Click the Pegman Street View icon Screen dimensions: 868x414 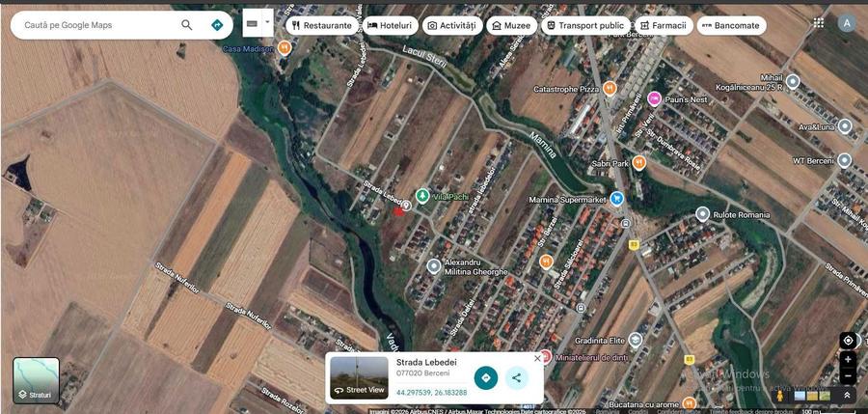[x=779, y=395]
